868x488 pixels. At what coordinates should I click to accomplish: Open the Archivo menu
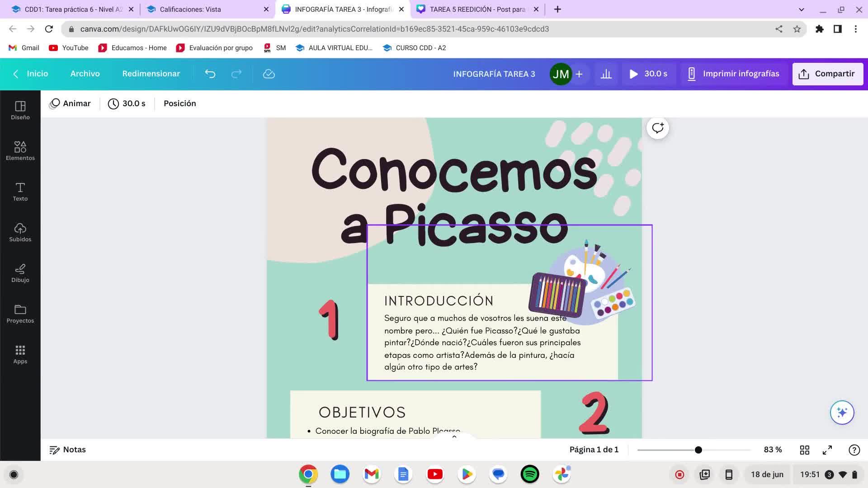(x=85, y=74)
